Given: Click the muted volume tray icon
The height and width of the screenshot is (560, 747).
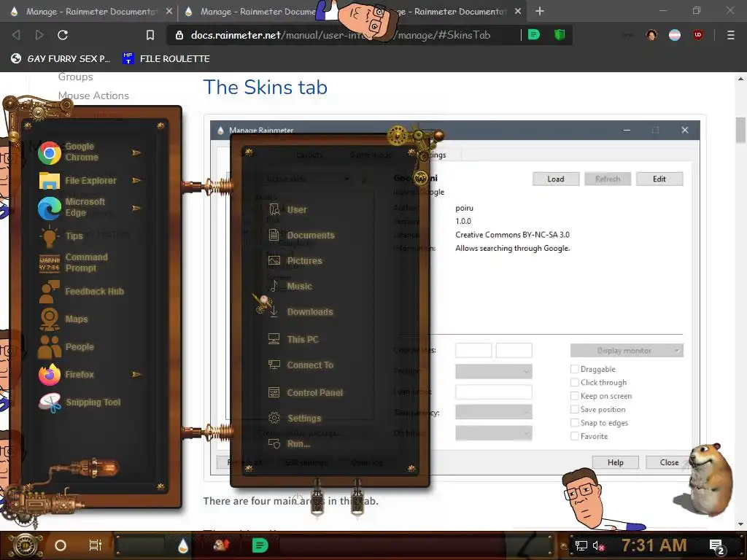Looking at the screenshot, I should [x=598, y=545].
